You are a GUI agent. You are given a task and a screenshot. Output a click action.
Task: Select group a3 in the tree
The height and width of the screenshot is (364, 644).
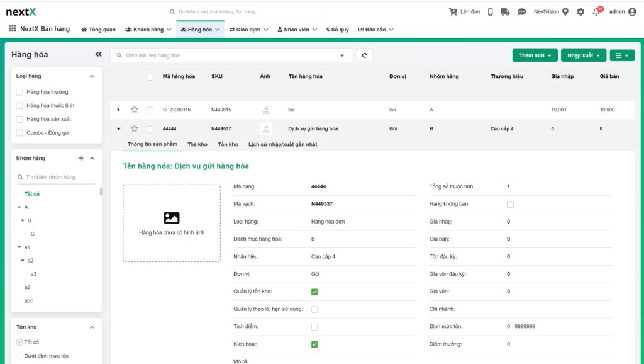click(x=34, y=274)
